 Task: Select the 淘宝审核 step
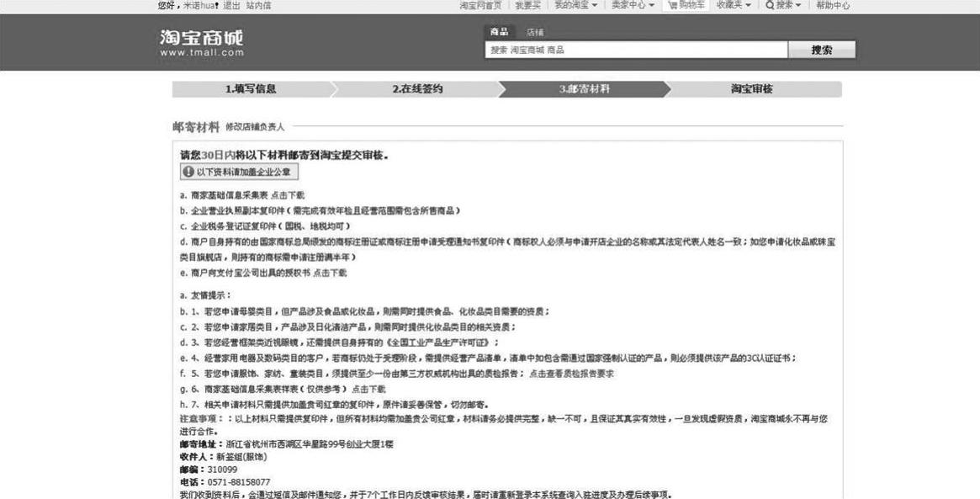pyautogui.click(x=753, y=89)
